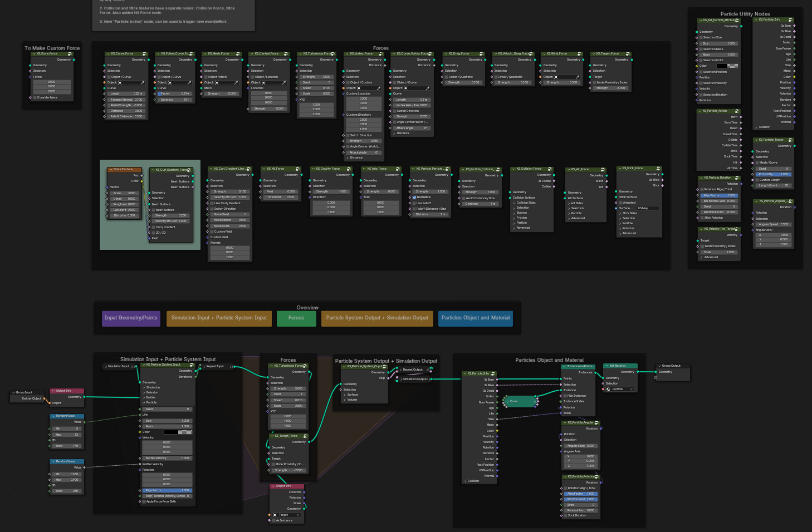Click the UVMap field in KS_Stick_Force
Image resolution: width=812 pixels, height=532 pixels.
tap(648, 208)
